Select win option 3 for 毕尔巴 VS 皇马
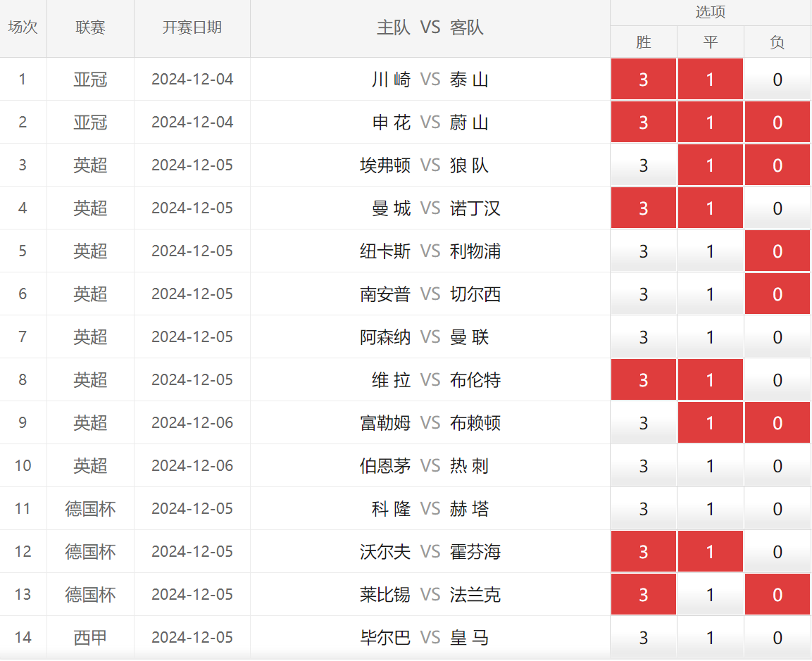 [643, 638]
